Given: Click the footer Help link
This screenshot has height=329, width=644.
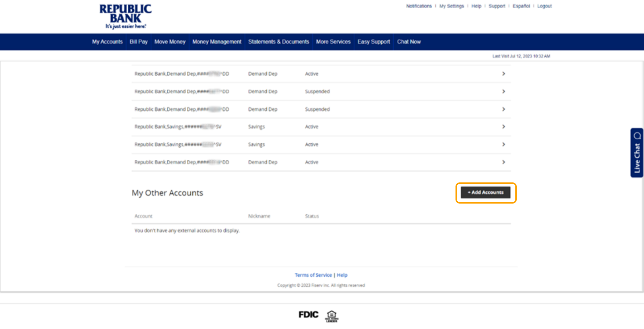Looking at the screenshot, I should [x=342, y=275].
